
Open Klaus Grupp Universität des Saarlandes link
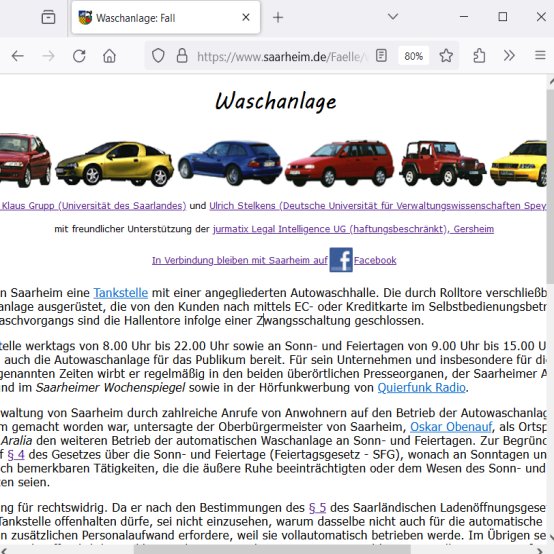coord(93,206)
